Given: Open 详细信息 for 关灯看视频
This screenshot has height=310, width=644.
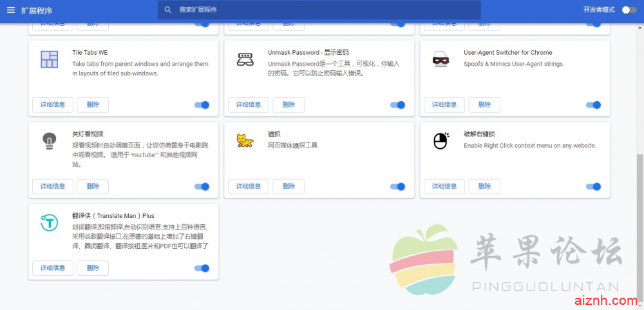Looking at the screenshot, I should click(53, 187).
